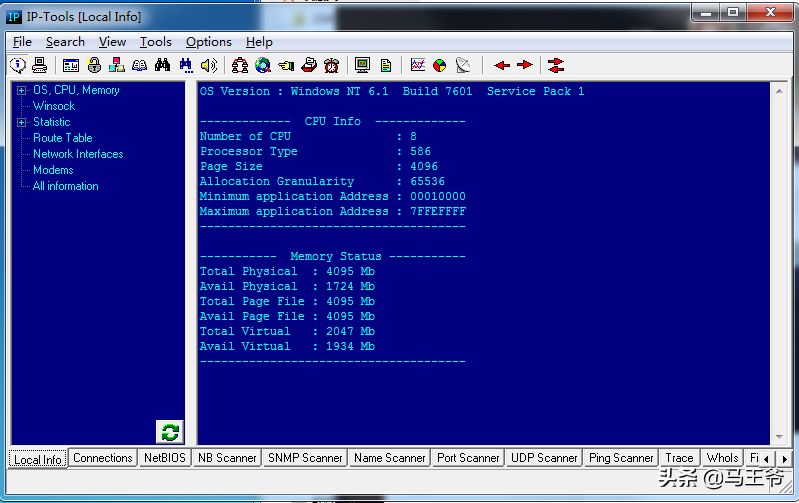This screenshot has width=799, height=503.
Task: Click the open book toolbar icon
Action: 139,65
